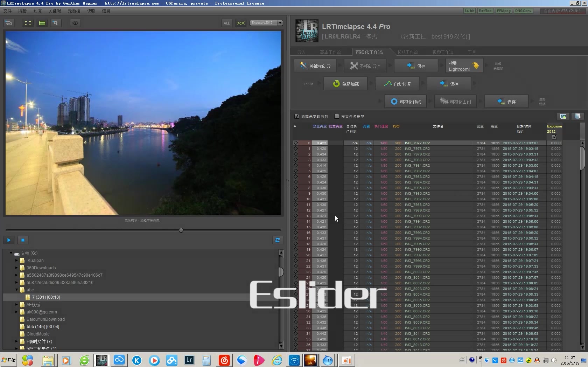Click the Lightroom Lr taskbar icon
The height and width of the screenshot is (367, 588).
(189, 360)
